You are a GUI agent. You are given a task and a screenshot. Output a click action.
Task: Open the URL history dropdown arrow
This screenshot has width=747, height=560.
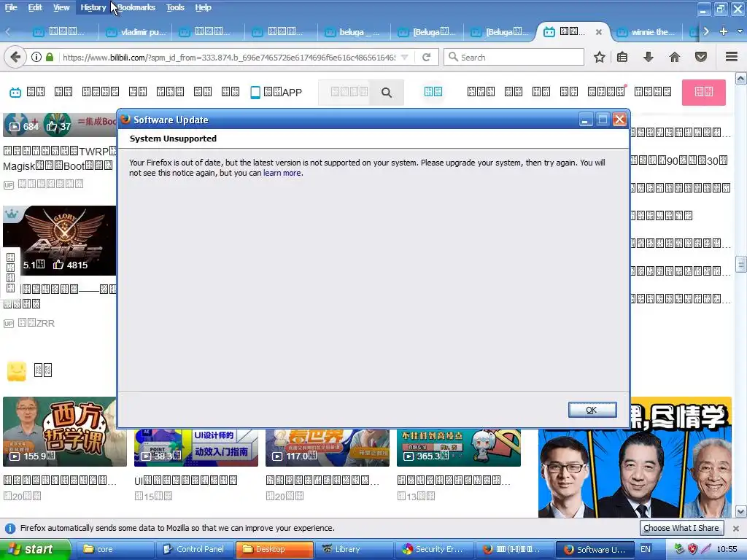point(405,57)
